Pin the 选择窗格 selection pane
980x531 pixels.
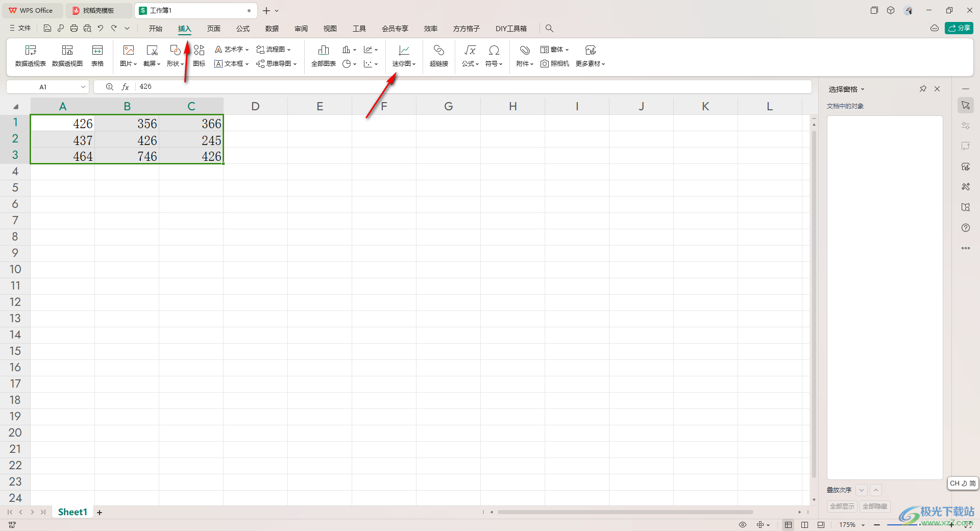923,89
